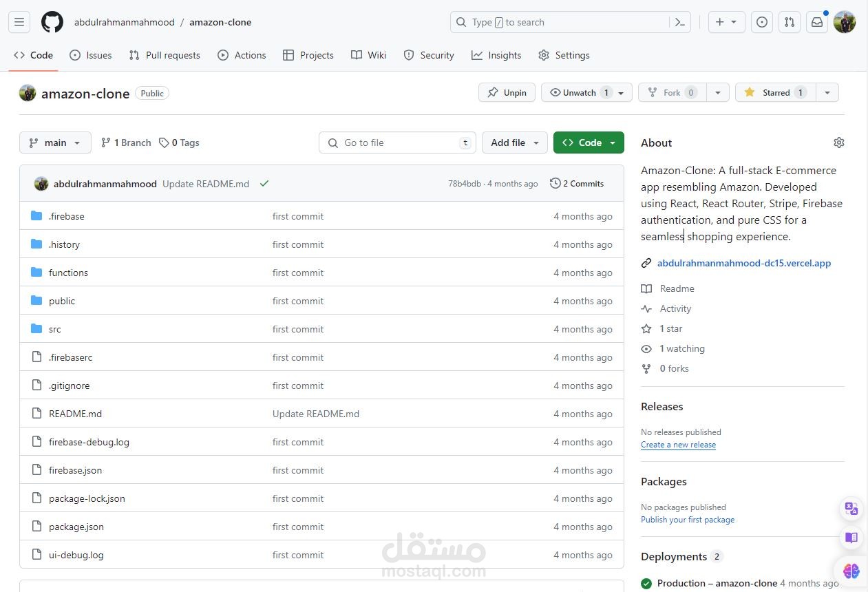868x592 pixels.
Task: Open the command palette icon in search bar
Action: pos(679,22)
